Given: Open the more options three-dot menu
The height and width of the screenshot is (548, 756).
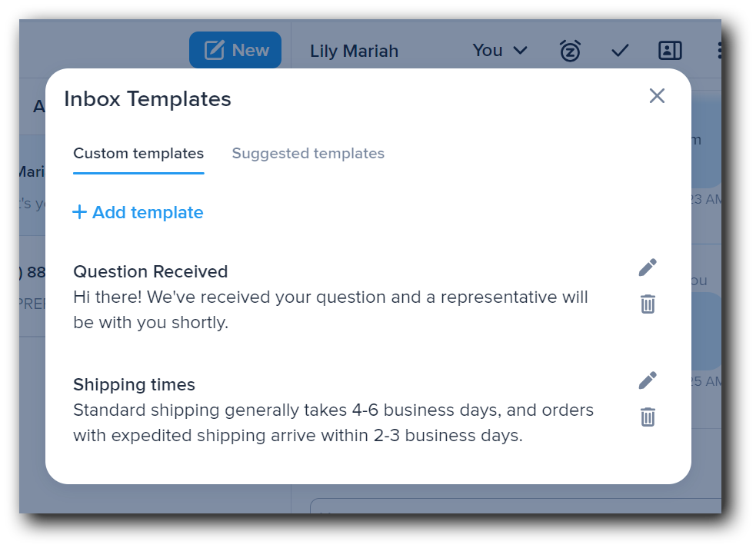Looking at the screenshot, I should (x=719, y=50).
